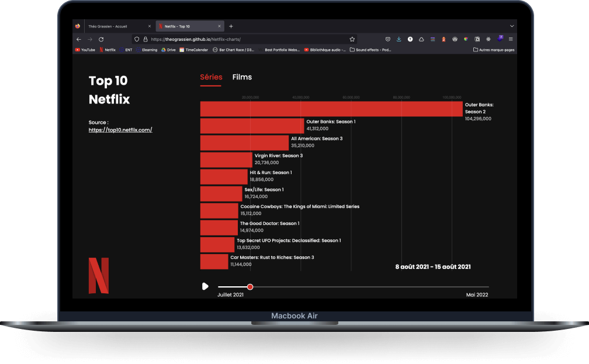Viewport: 589px width, 364px height.
Task: Open the TimeCalendar bookmark
Action: coord(194,50)
